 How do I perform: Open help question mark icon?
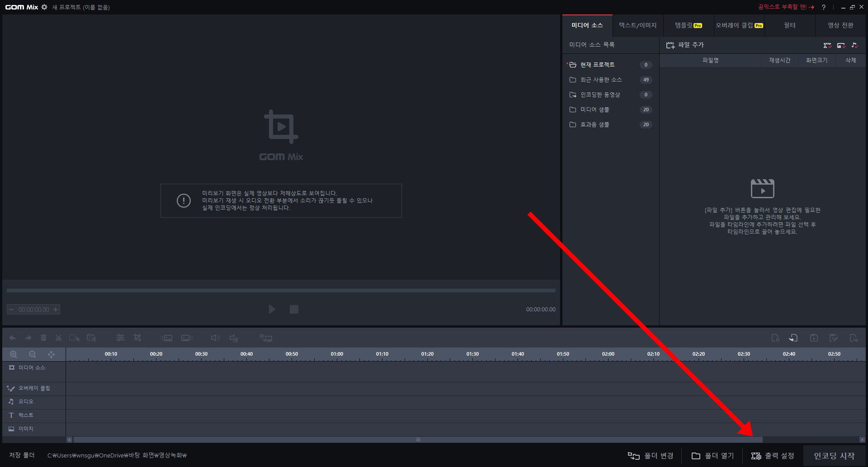pos(824,7)
